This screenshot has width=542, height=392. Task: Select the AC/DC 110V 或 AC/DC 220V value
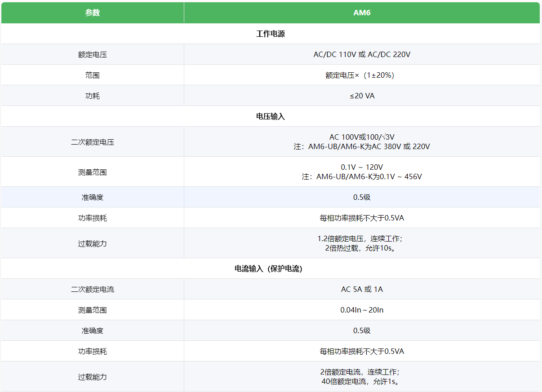(x=361, y=54)
